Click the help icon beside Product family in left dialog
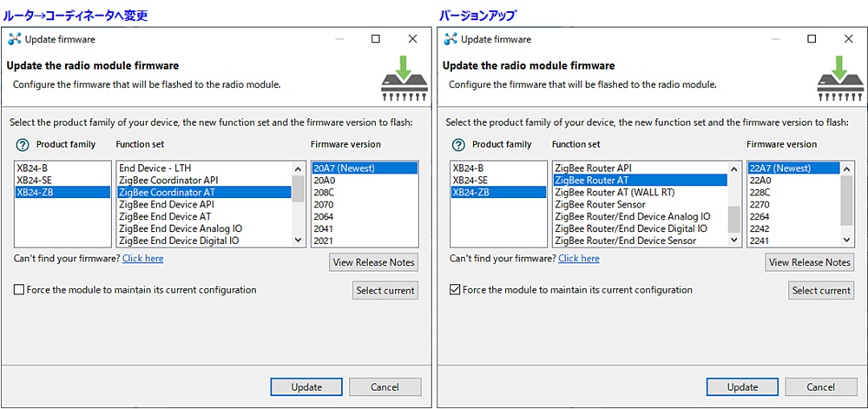Screen dimensions: 868x409 click(22, 145)
